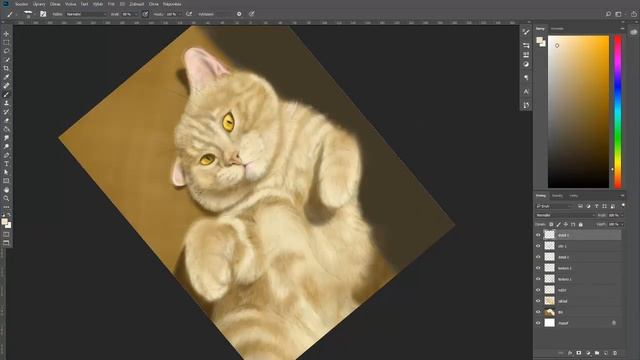Screen dimensions: 640x360
Task: Open the layer blend mode dropdown
Action: click(565, 215)
